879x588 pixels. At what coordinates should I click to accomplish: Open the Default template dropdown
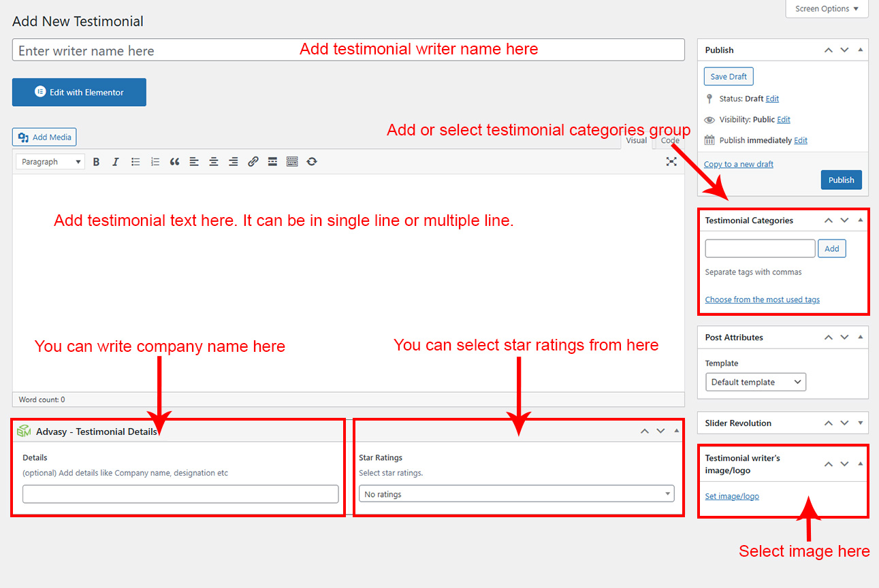point(756,382)
